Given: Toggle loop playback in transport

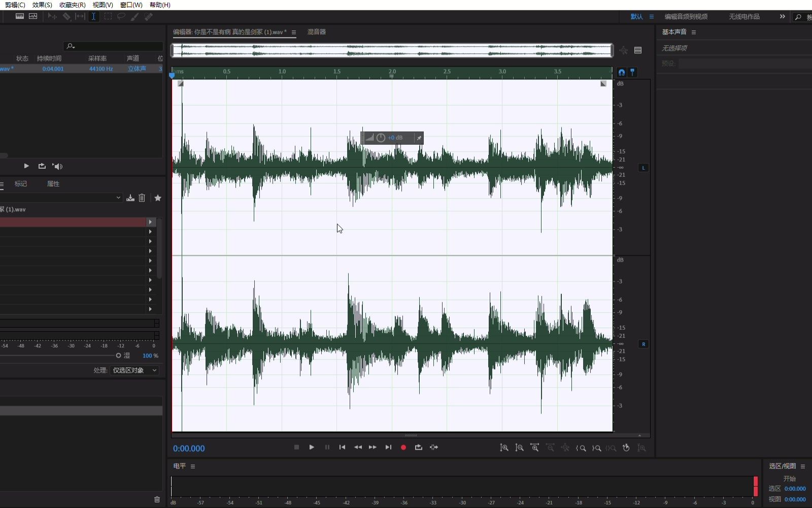Looking at the screenshot, I should coord(418,448).
